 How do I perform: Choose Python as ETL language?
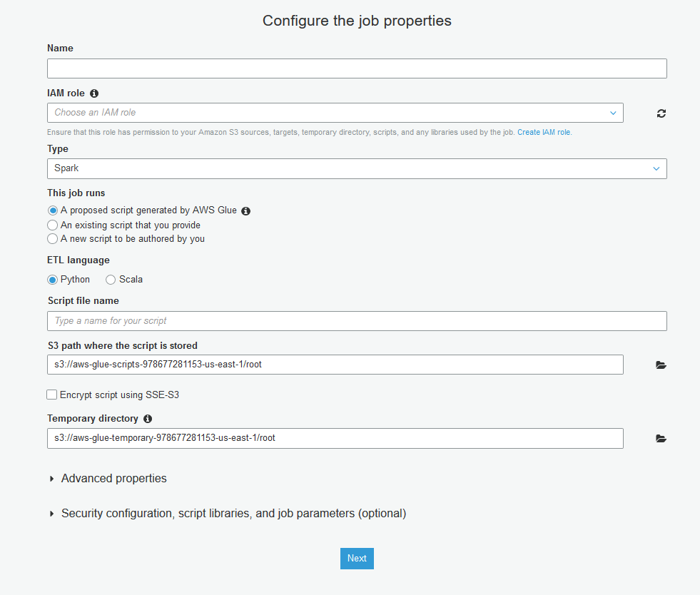(53, 280)
